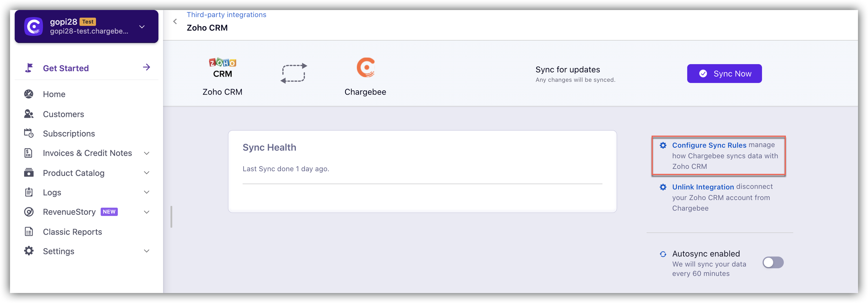Viewport: 868px width, 303px height.
Task: Open the gopi28 site switcher dropdown
Action: [x=142, y=27]
